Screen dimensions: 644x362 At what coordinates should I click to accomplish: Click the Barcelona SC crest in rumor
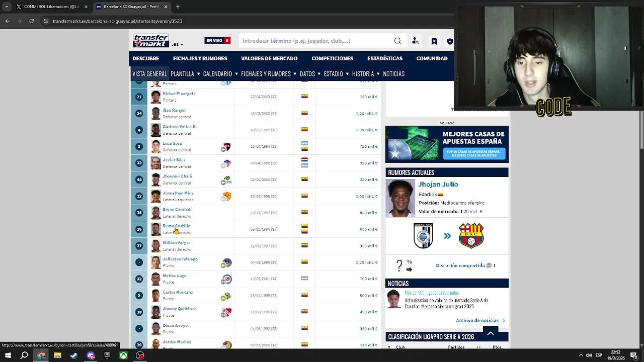click(x=471, y=235)
